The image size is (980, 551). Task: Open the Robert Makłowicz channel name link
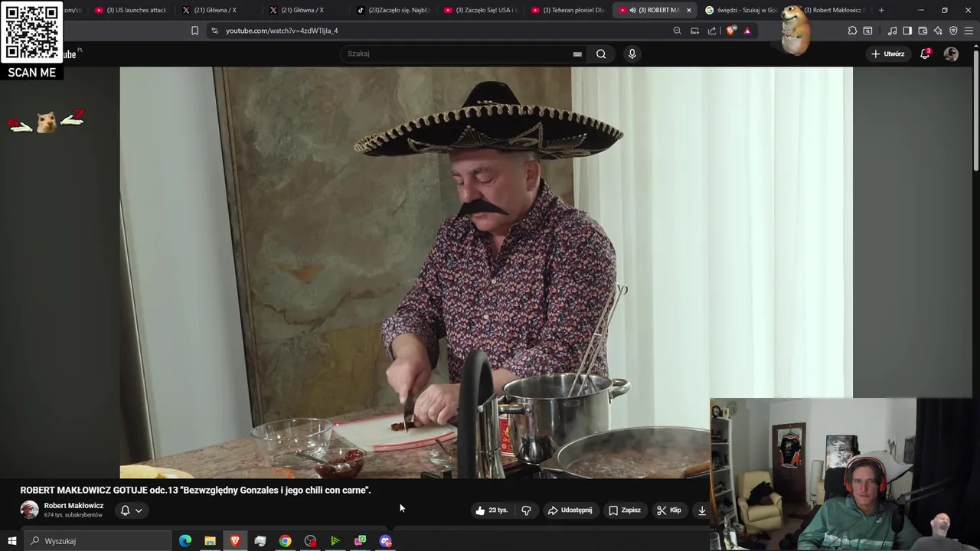pos(73,506)
